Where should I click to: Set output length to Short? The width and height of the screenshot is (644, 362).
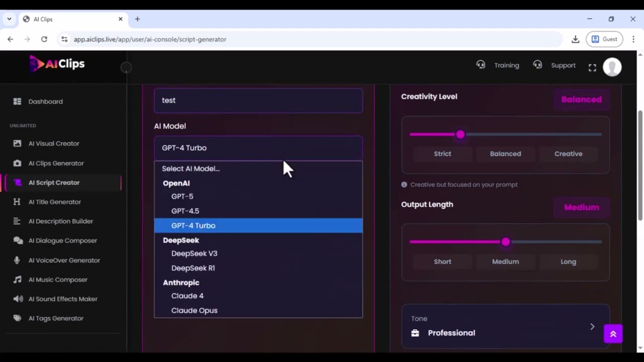pos(442,261)
